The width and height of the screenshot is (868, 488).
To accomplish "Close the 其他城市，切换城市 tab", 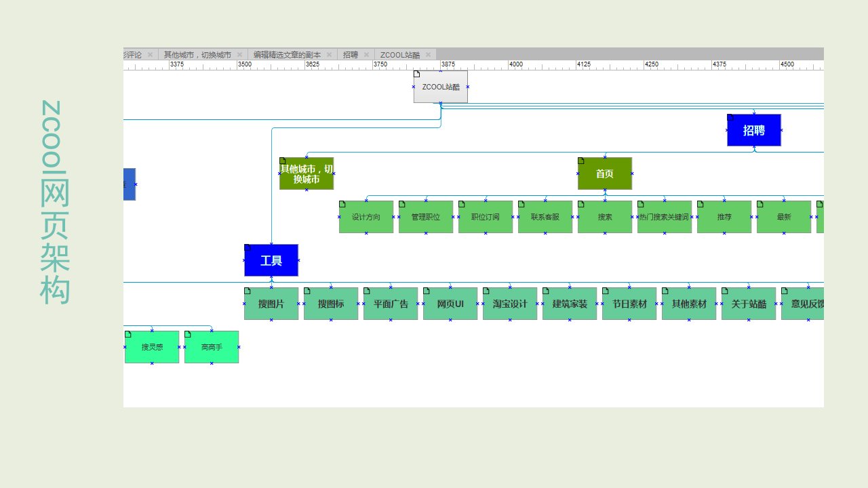I will (239, 55).
